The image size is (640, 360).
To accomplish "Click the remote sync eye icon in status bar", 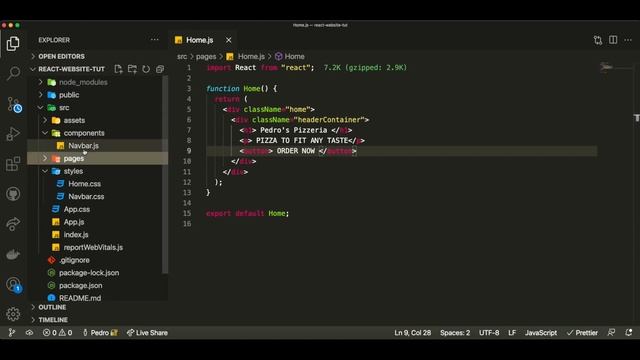I will 29,333.
